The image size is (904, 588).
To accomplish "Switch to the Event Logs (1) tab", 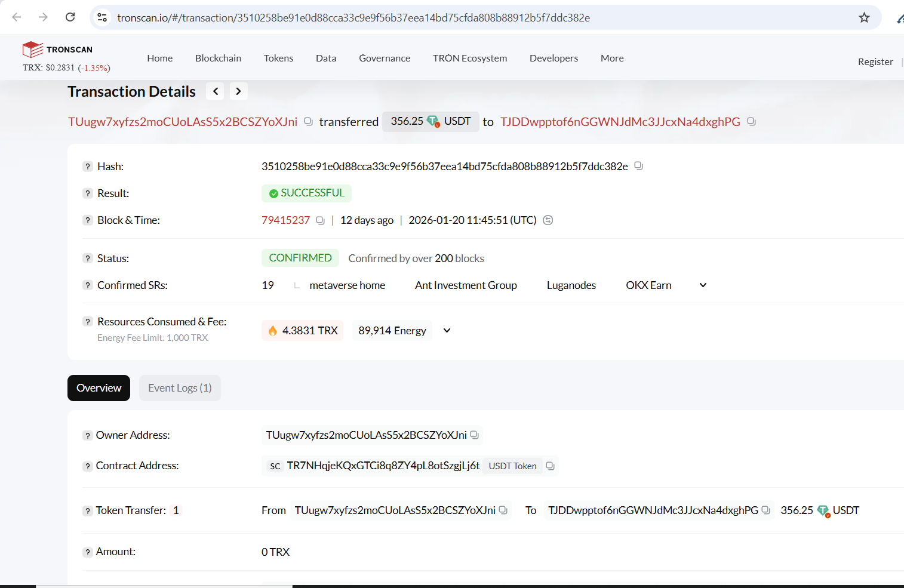I will pyautogui.click(x=180, y=388).
